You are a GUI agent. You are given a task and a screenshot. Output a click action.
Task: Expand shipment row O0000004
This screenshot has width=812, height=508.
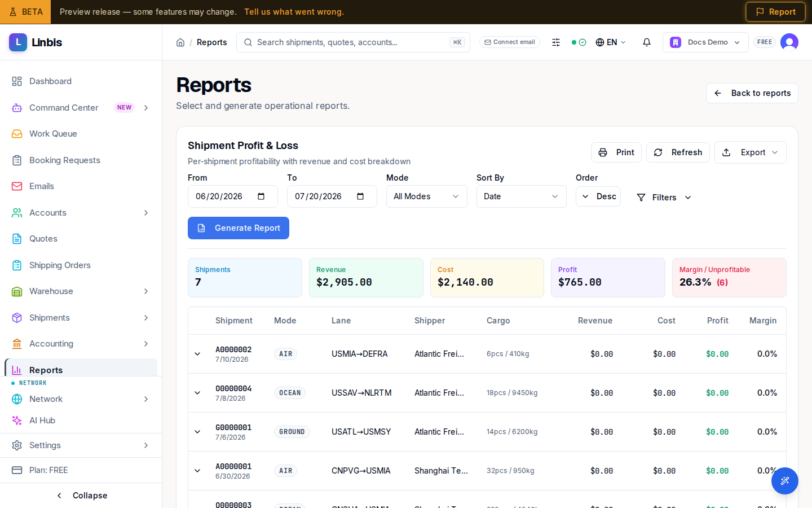coord(197,393)
